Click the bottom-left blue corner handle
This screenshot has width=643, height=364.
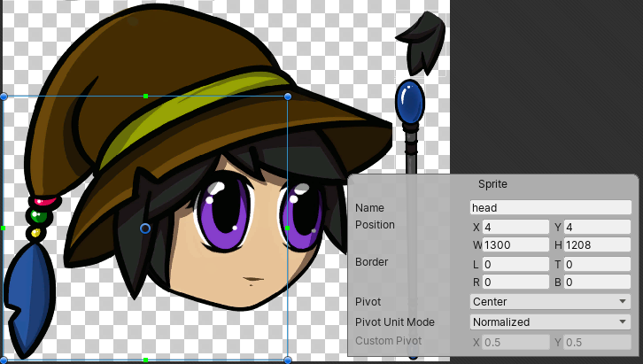pos(4,360)
